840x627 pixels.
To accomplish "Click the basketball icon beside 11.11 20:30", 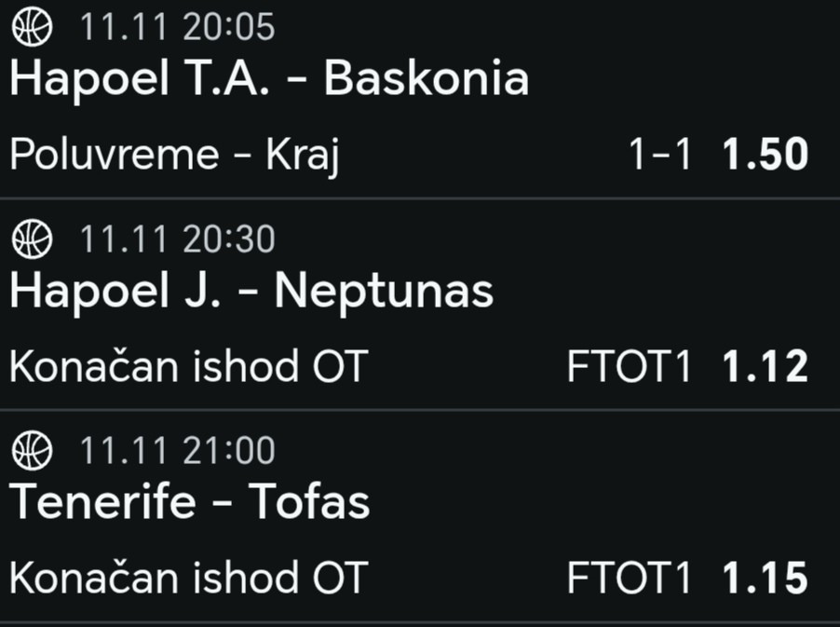I will (32, 239).
